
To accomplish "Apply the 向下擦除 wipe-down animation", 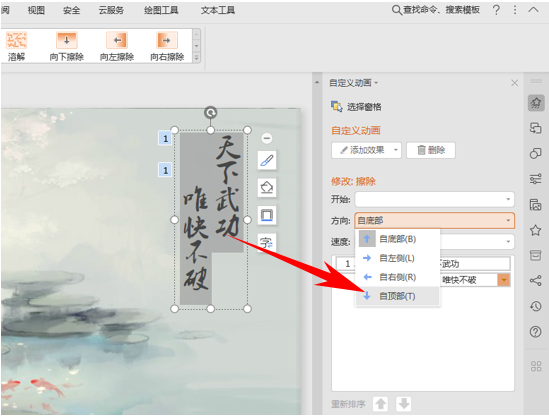I will [67, 46].
